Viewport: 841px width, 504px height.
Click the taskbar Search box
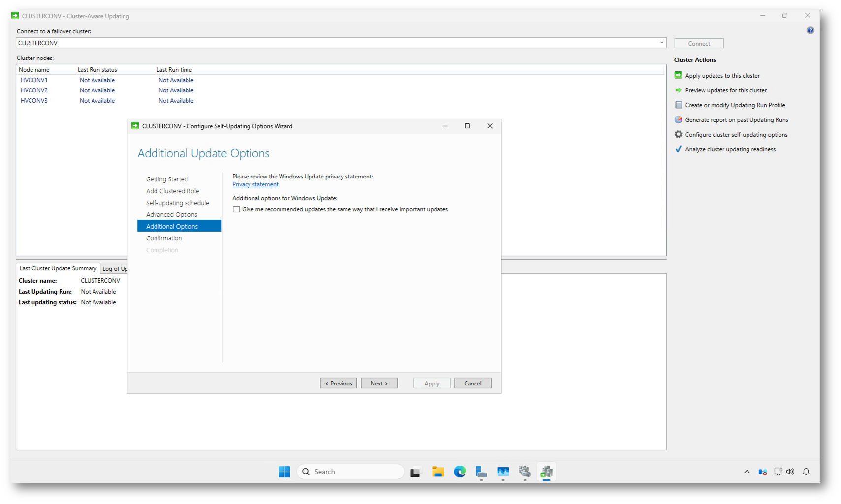[x=350, y=472]
